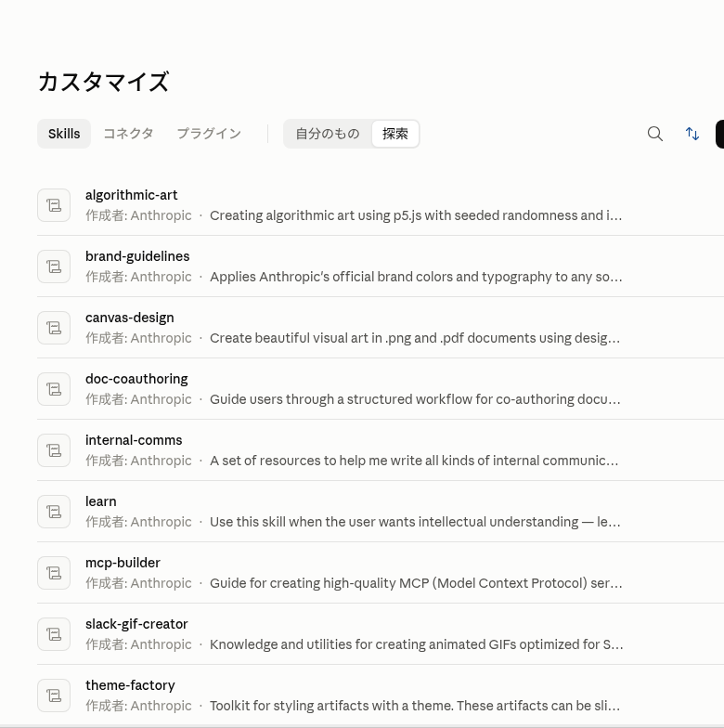This screenshot has height=728, width=724.
Task: Click 作成者: Anthropic under internal-comms
Action: [x=138, y=461]
